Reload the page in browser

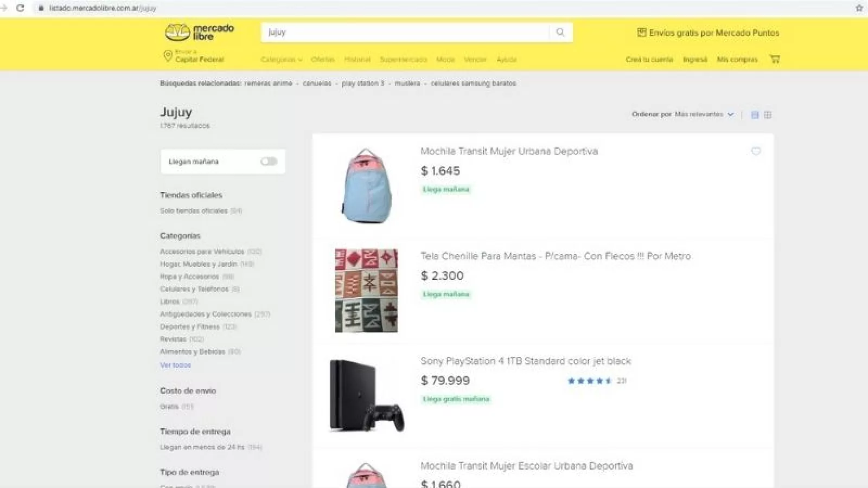pyautogui.click(x=20, y=8)
